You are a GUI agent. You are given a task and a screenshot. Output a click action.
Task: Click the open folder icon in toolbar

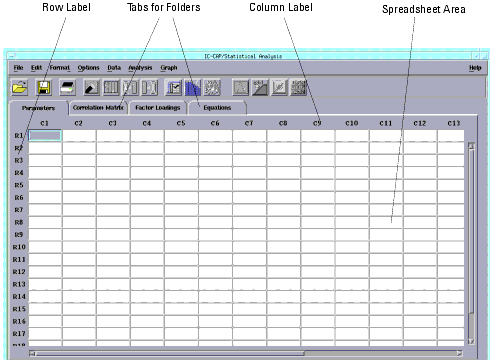pos(20,88)
